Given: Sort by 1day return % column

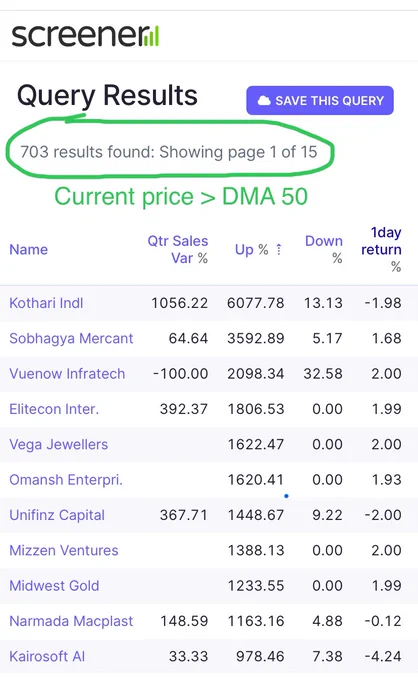Looking at the screenshot, I should click(x=382, y=249).
